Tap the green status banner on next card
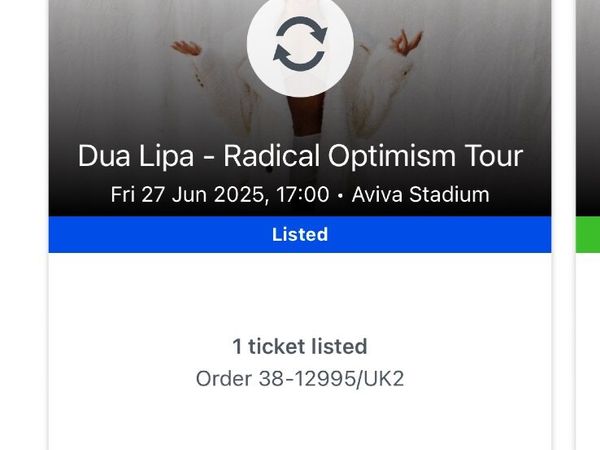 coord(588,234)
